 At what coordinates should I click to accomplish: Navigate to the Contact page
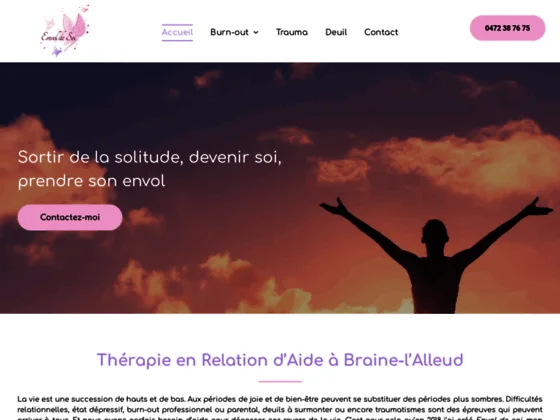pyautogui.click(x=381, y=32)
